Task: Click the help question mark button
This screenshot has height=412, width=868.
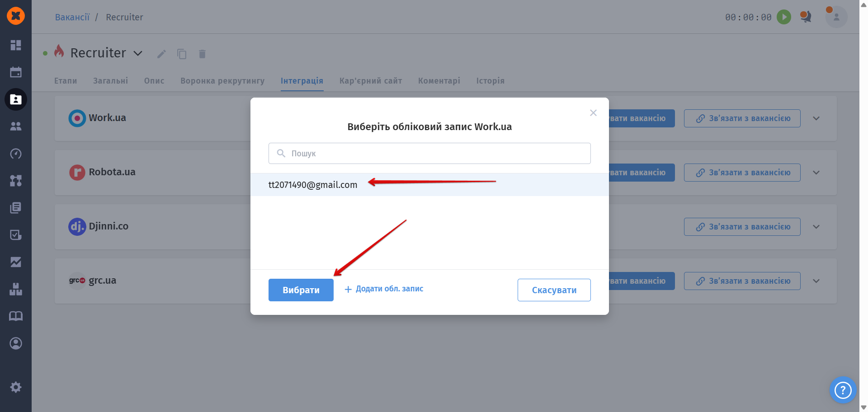Action: pos(843,390)
